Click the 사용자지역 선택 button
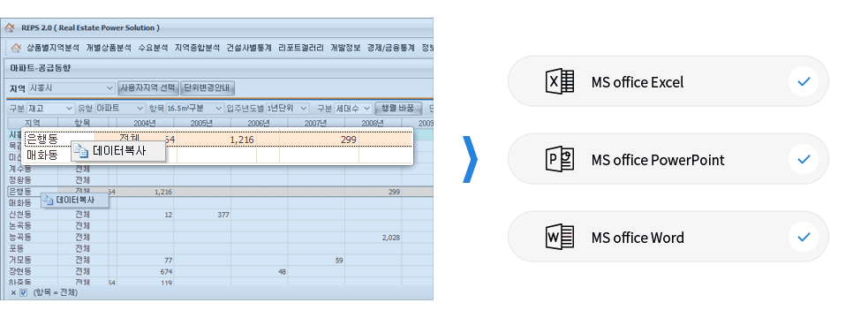The image size is (868, 318). tap(147, 88)
